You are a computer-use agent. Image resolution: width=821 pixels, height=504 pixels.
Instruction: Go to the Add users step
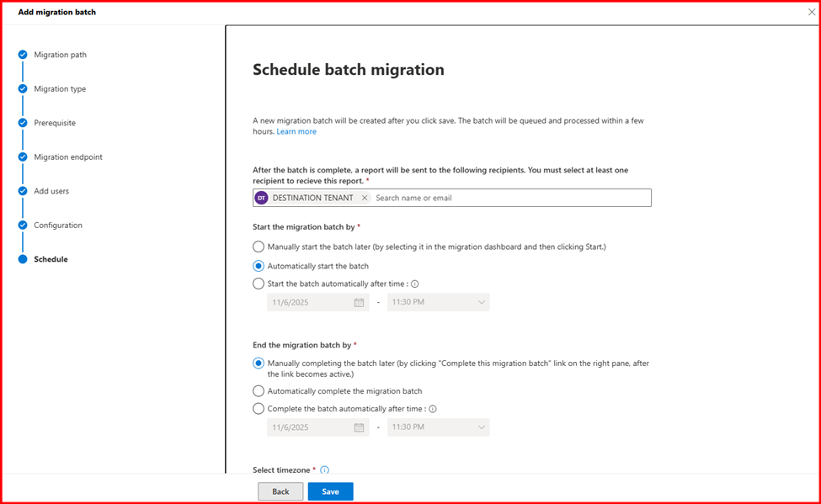coord(51,191)
